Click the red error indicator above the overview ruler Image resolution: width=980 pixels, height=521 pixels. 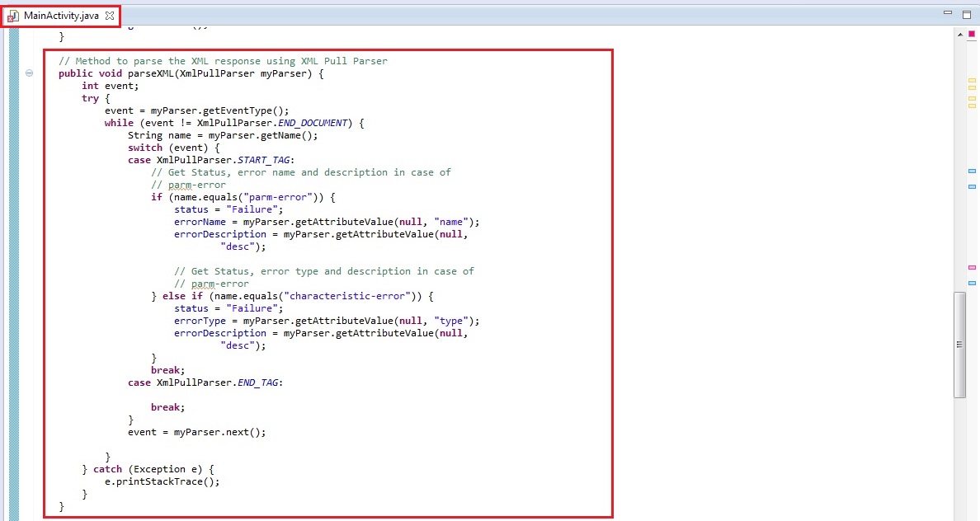[971, 33]
